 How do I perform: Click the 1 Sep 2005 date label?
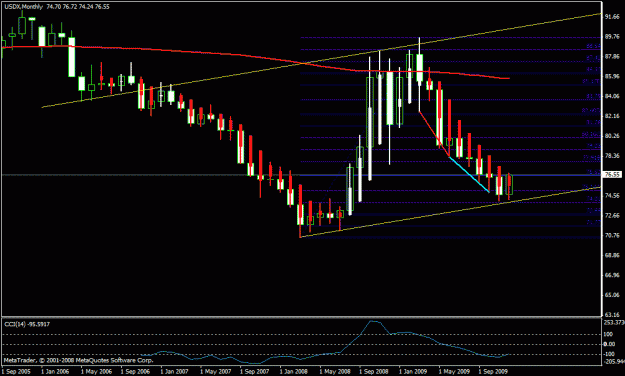pos(16,372)
